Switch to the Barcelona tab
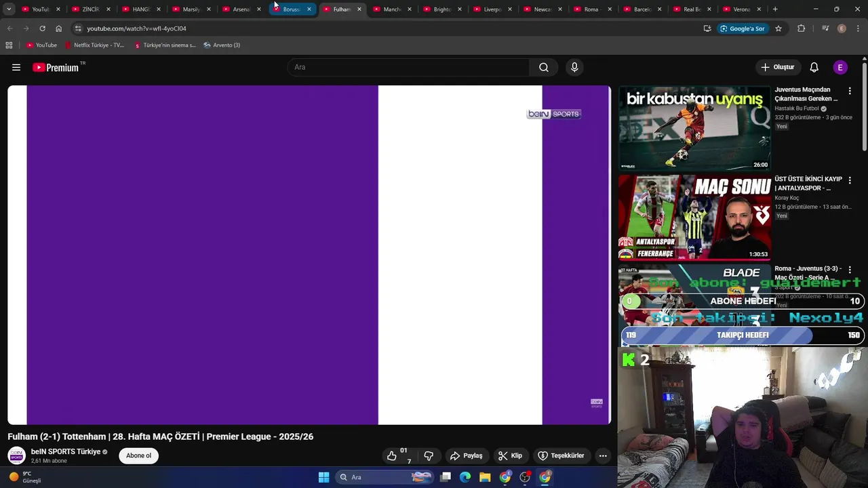The width and height of the screenshot is (868, 488). click(643, 9)
